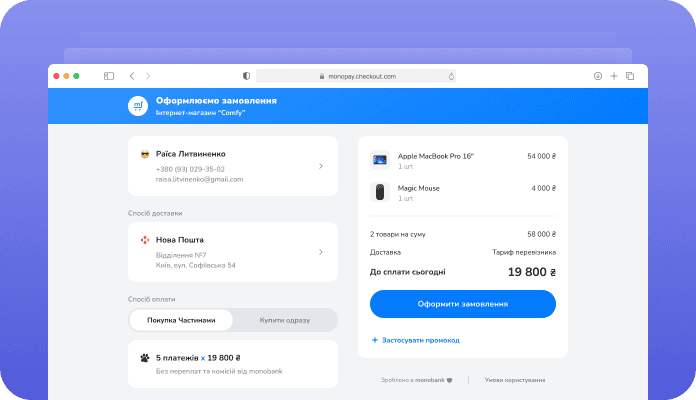
Task: Expand the Раїса Литвиненко contact card chevron
Action: click(x=320, y=166)
